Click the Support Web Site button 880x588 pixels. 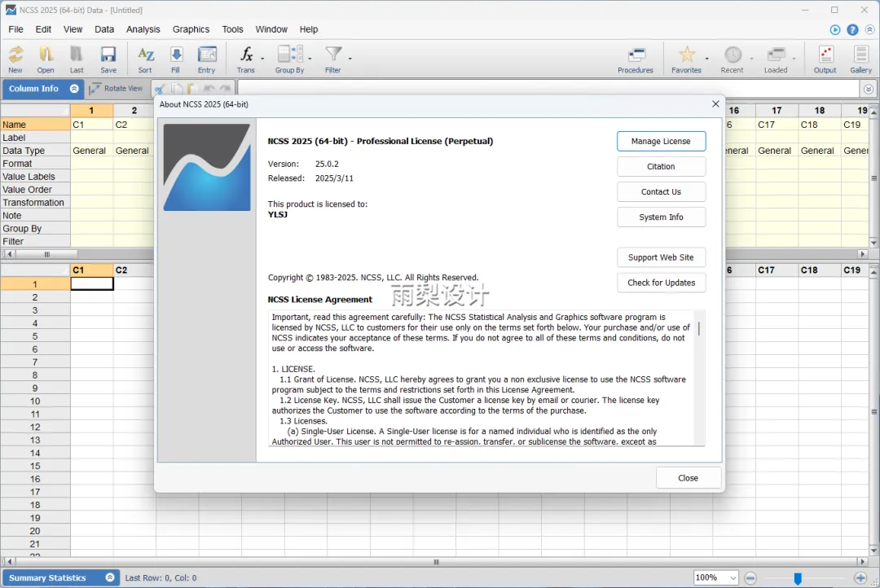661,257
